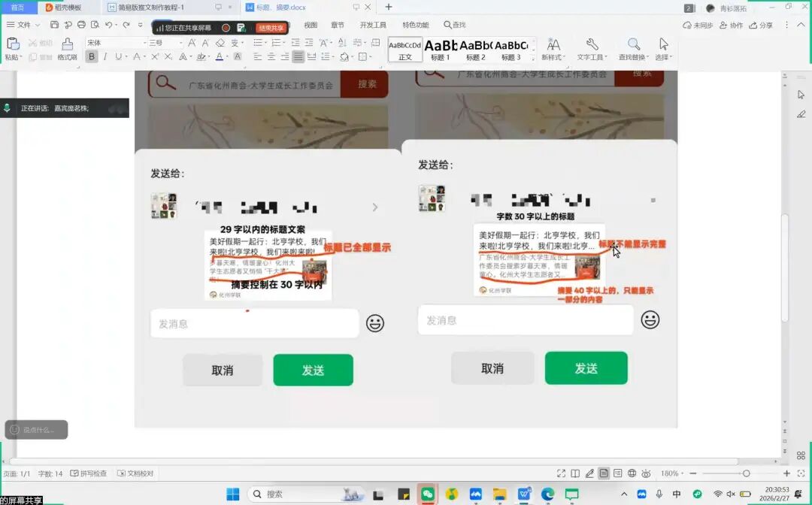The width and height of the screenshot is (812, 505).
Task: Click the Sort icon in paragraph group
Action: pos(341,42)
